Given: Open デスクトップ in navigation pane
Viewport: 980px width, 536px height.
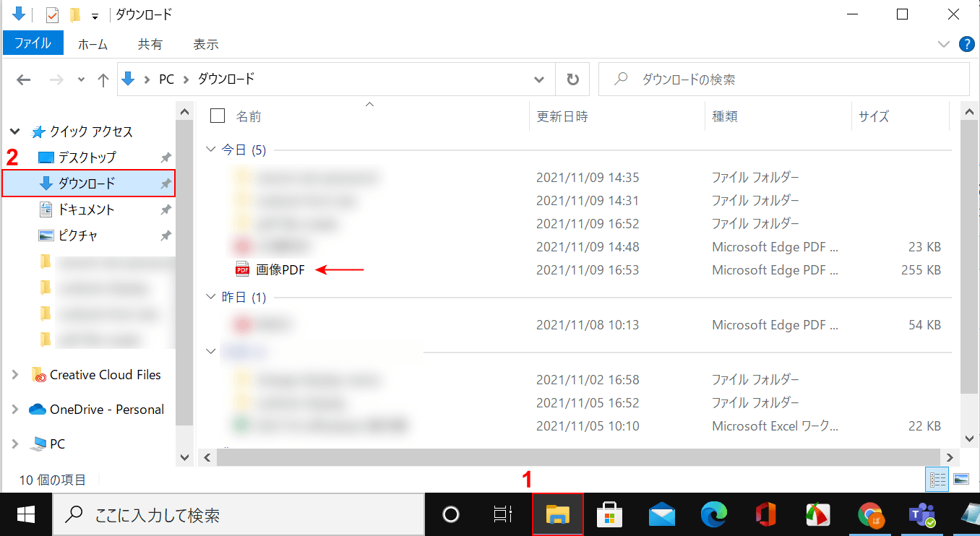Looking at the screenshot, I should (x=87, y=157).
